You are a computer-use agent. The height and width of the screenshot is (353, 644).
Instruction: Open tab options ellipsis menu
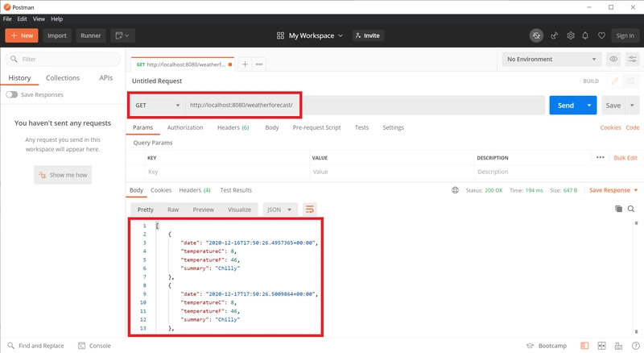click(258, 64)
